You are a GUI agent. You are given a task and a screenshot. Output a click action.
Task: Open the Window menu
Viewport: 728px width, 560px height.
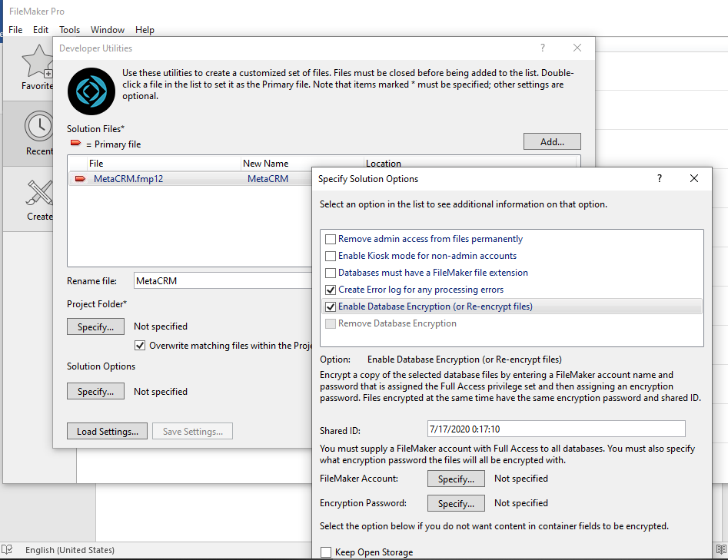pos(107,30)
